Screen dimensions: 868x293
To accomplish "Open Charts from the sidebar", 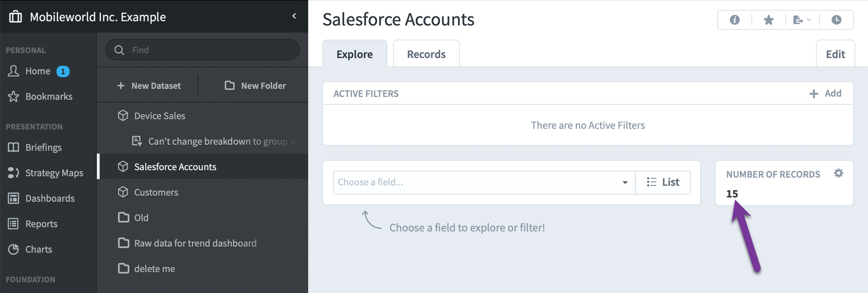I will [39, 249].
